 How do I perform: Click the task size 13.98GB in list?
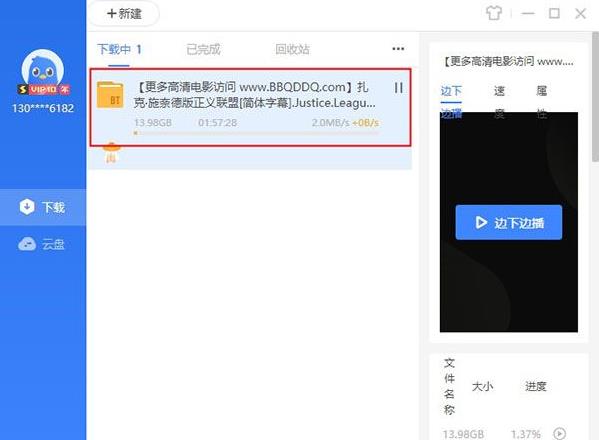click(153, 123)
